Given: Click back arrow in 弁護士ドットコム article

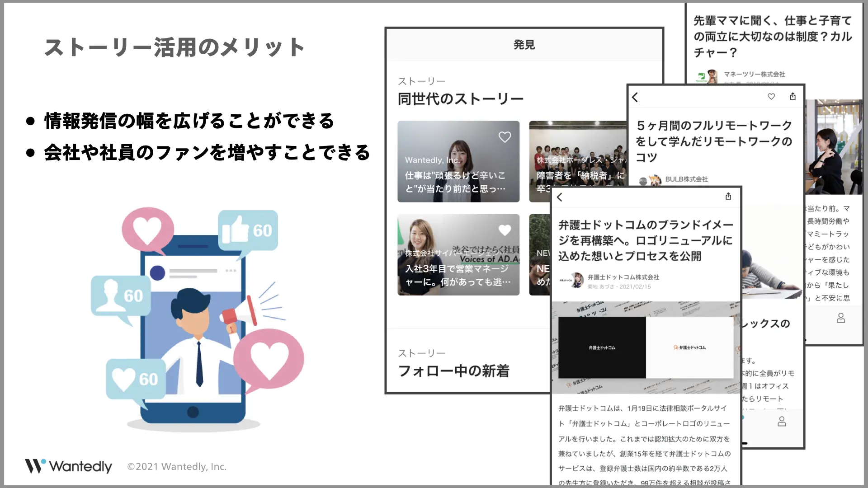Looking at the screenshot, I should [560, 197].
